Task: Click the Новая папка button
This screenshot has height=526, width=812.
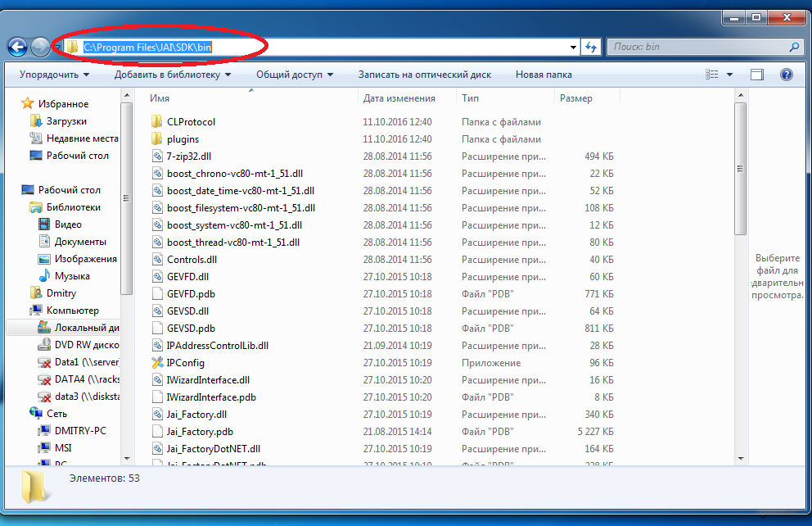Action: [x=544, y=75]
